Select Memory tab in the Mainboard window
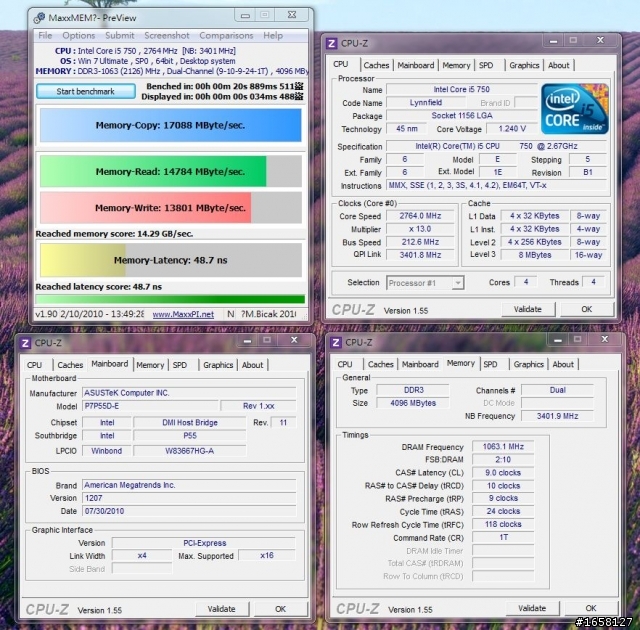640x630 pixels. tap(150, 365)
